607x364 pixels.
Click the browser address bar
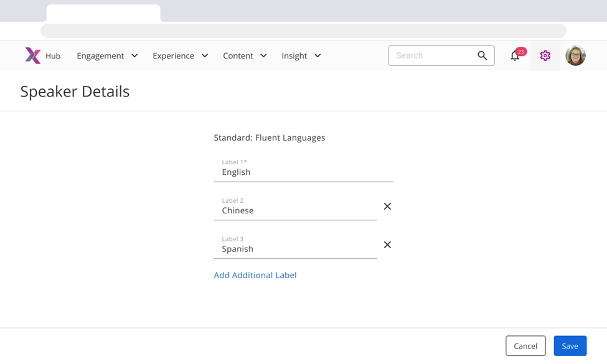[303, 31]
